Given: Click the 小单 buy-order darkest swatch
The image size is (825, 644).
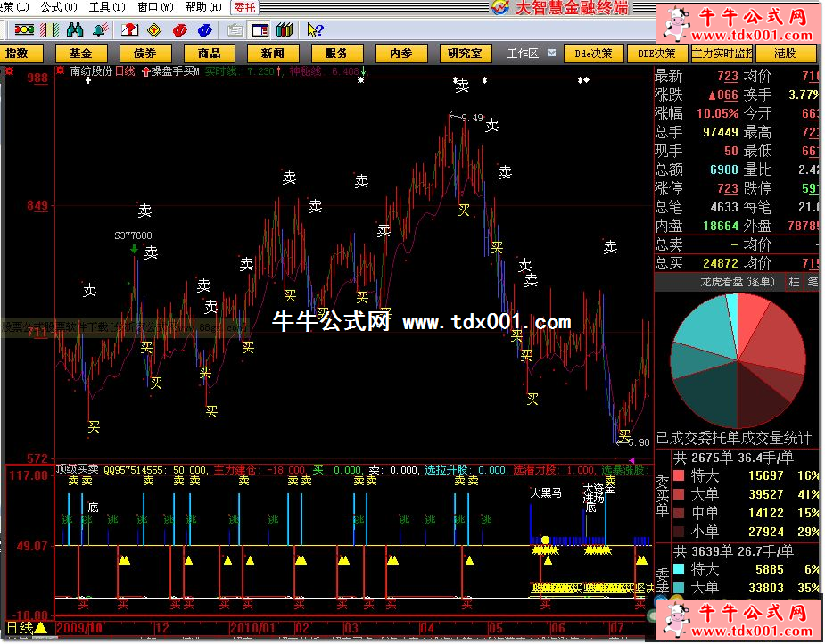Looking at the screenshot, I should tap(679, 532).
